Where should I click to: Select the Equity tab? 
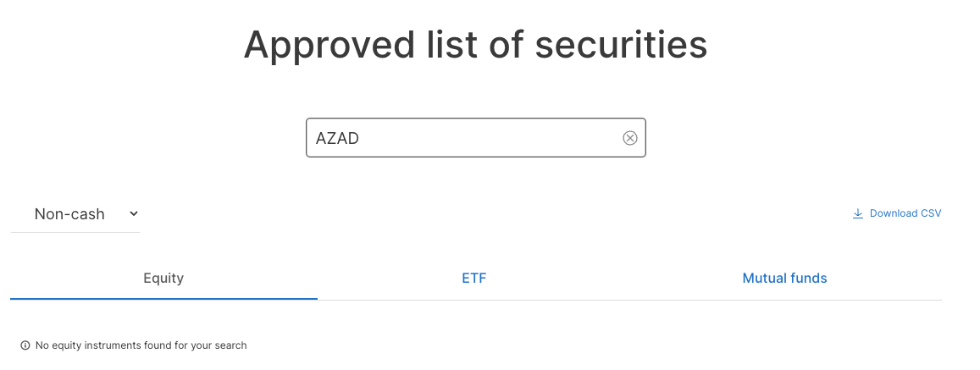point(163,278)
